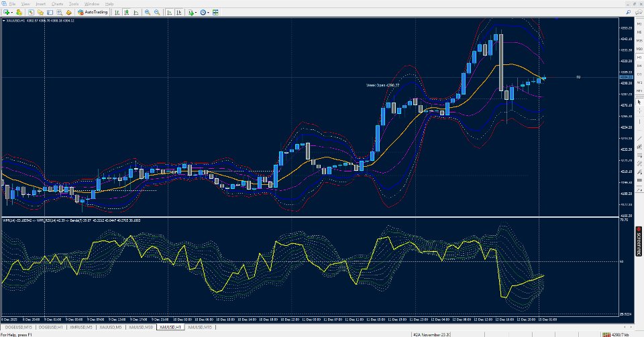The width and height of the screenshot is (644, 337).
Task: Switch chart to bar chart style
Action: pos(117,12)
